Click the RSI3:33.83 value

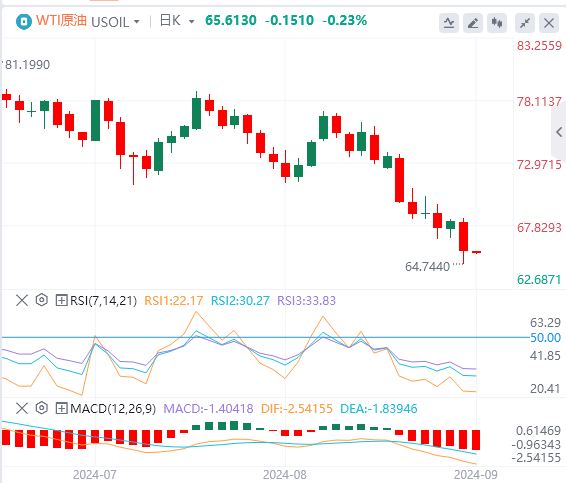pyautogui.click(x=306, y=301)
